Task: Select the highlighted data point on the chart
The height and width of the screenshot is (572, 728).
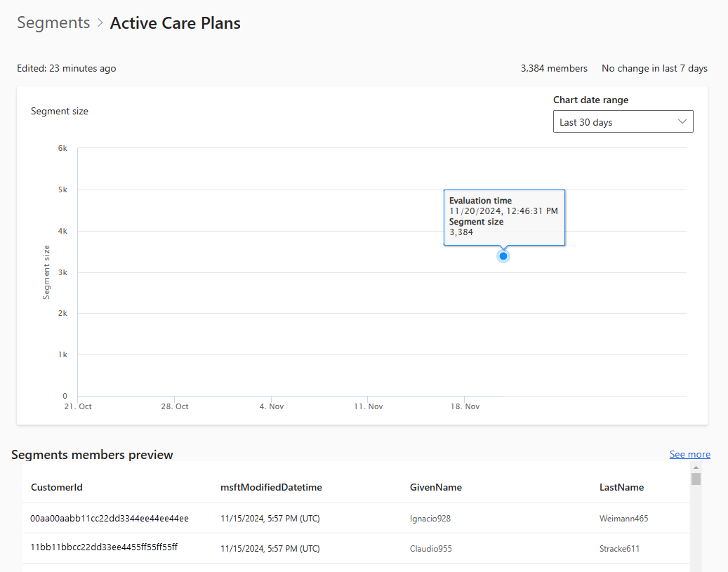Action: [x=503, y=255]
